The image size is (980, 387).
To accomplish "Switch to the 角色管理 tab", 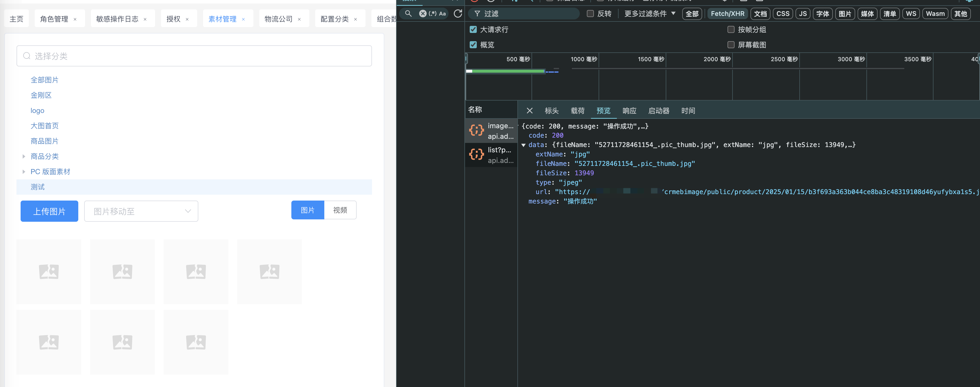I will [54, 19].
